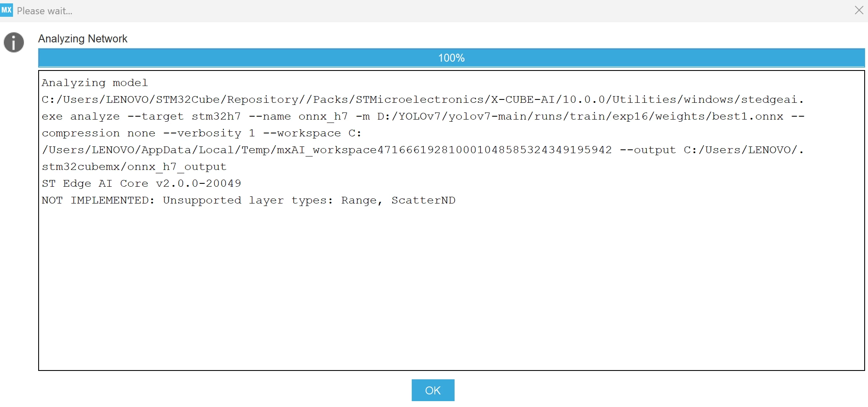Click the 'stm32cubemx/onnx_h7_output' log line
The width and height of the screenshot is (868, 407).
coord(134,167)
